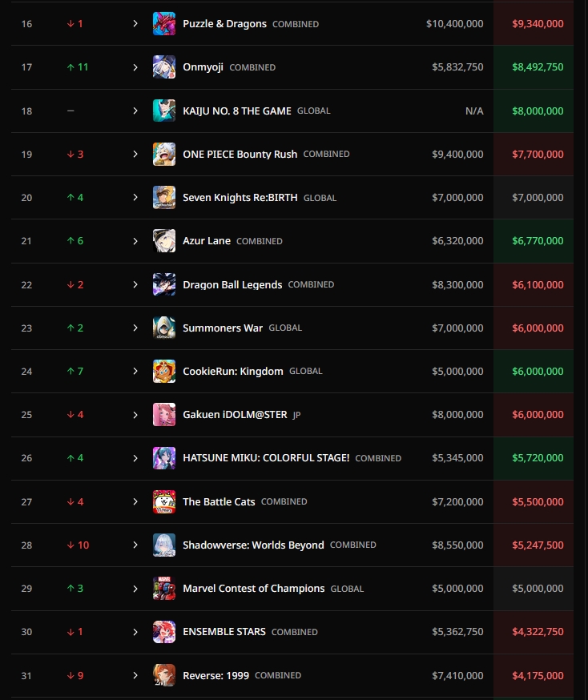The height and width of the screenshot is (700, 588).
Task: Click the Azur Lane game icon
Action: 164,241
